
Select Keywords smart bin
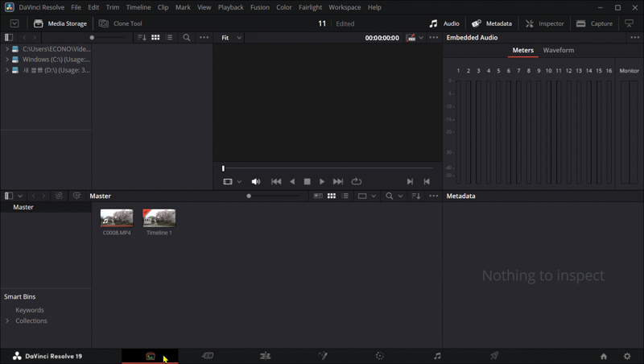30,310
